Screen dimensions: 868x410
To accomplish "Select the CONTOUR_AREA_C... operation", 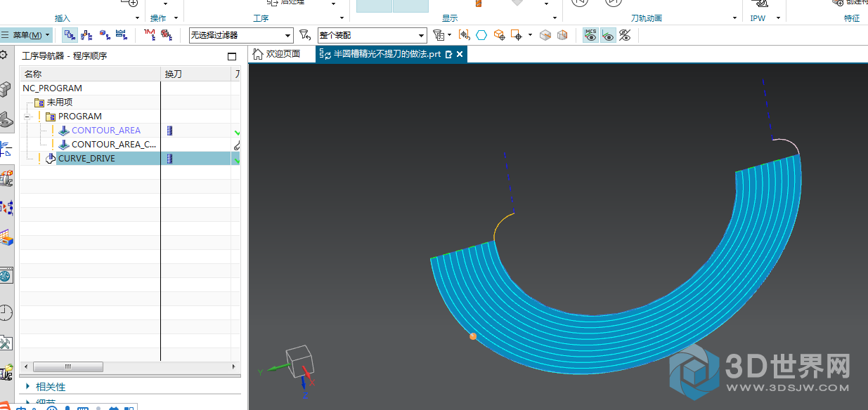I will 114,145.
